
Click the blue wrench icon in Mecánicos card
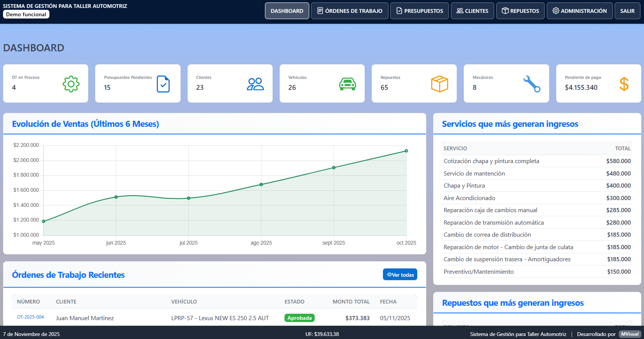pos(532,84)
